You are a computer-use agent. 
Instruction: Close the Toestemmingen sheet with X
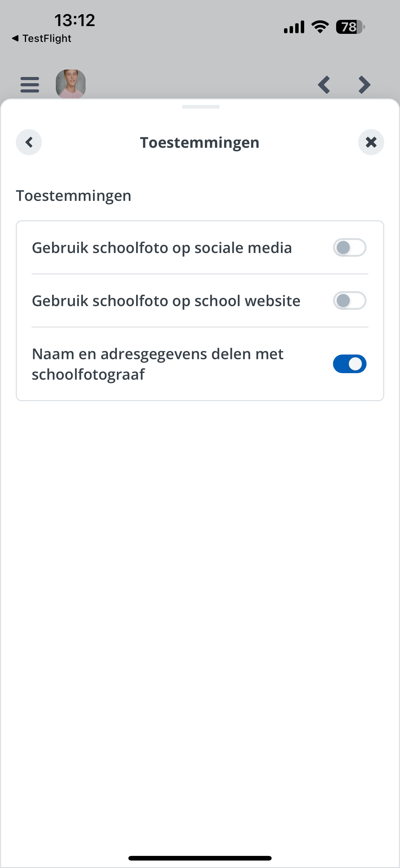tap(371, 142)
